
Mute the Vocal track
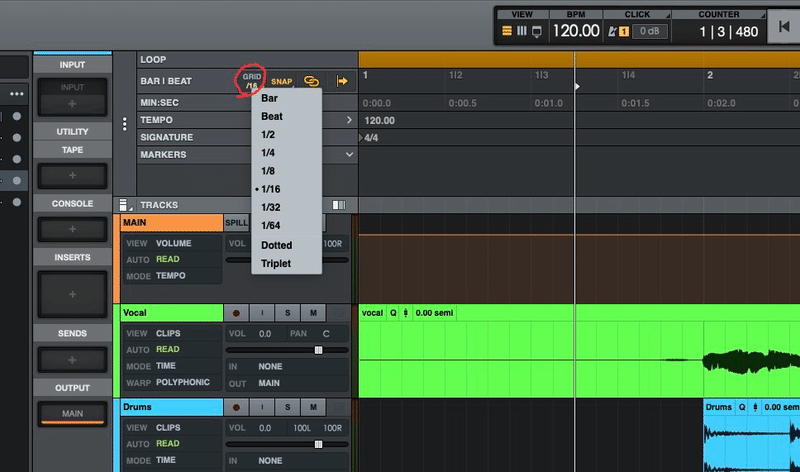click(313, 313)
